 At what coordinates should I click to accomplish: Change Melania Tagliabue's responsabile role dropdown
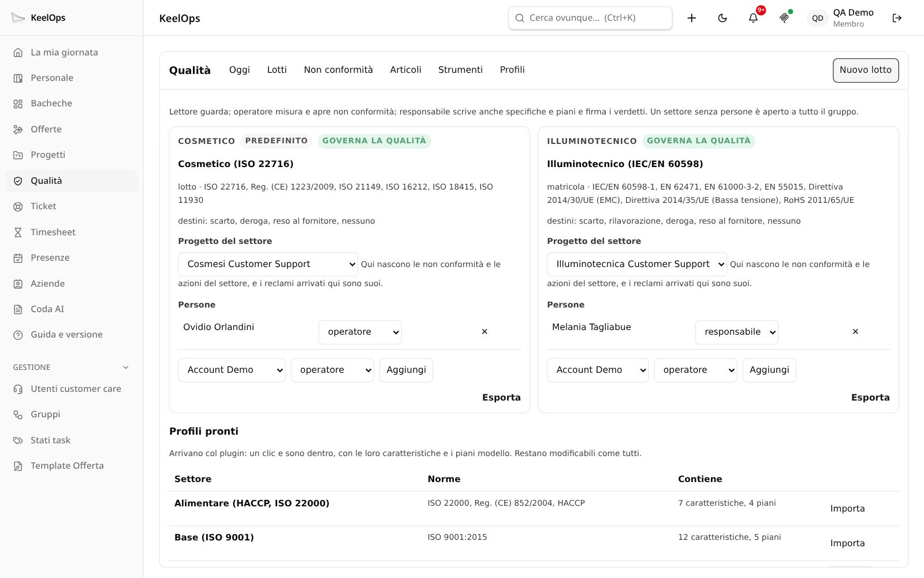pyautogui.click(x=736, y=332)
